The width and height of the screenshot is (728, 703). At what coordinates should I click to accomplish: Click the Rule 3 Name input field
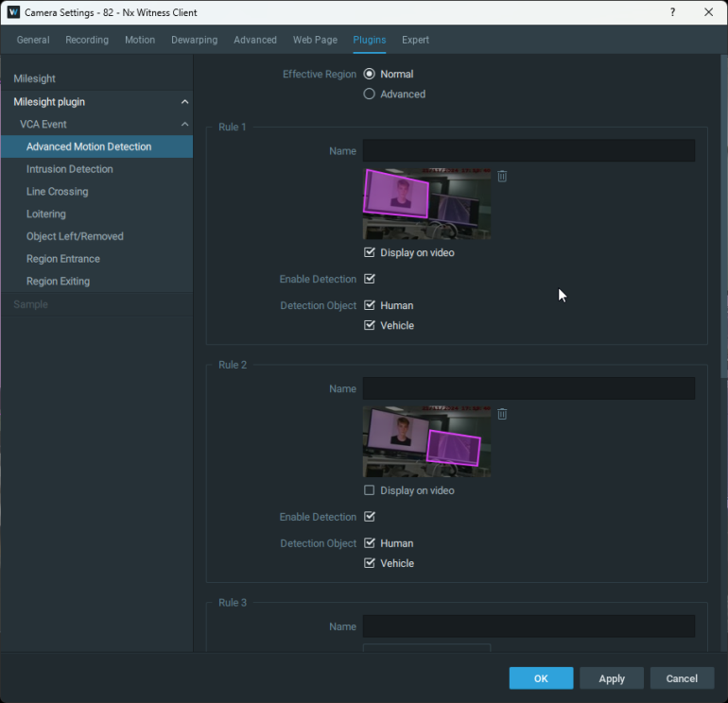(x=529, y=626)
